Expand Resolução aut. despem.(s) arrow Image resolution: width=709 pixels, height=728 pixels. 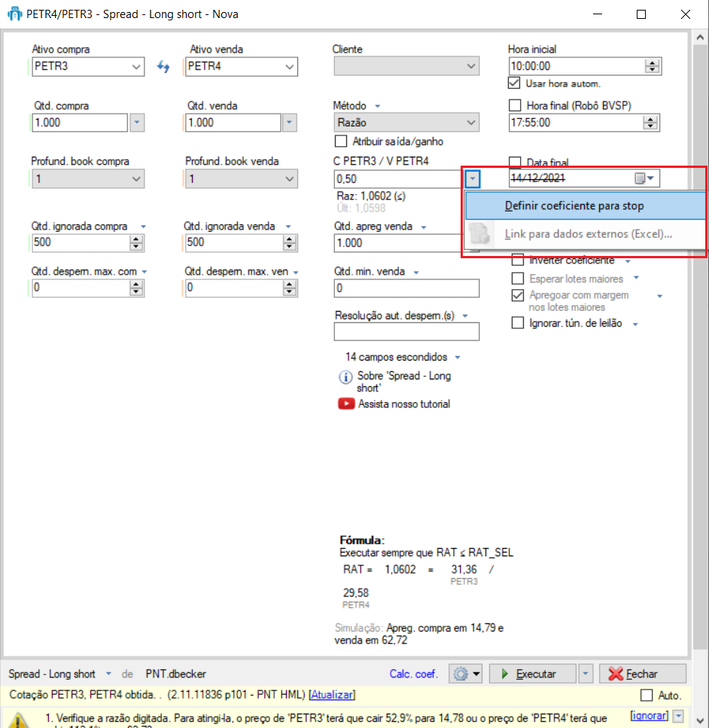pos(465,315)
